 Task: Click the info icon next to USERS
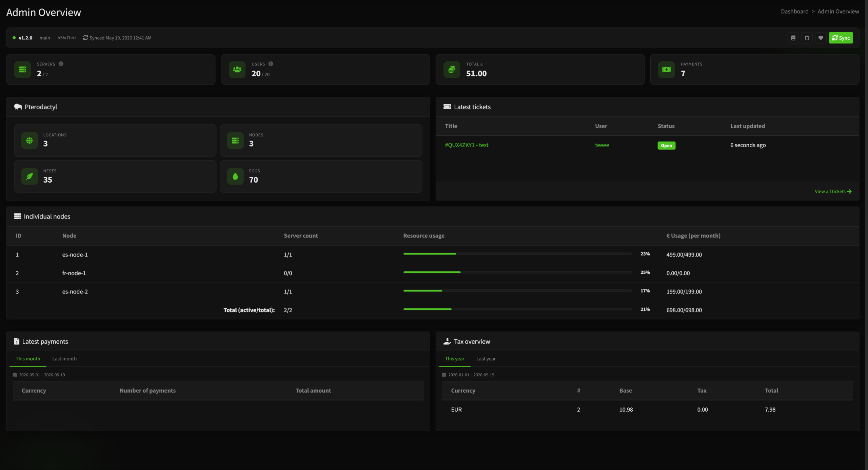click(x=271, y=64)
